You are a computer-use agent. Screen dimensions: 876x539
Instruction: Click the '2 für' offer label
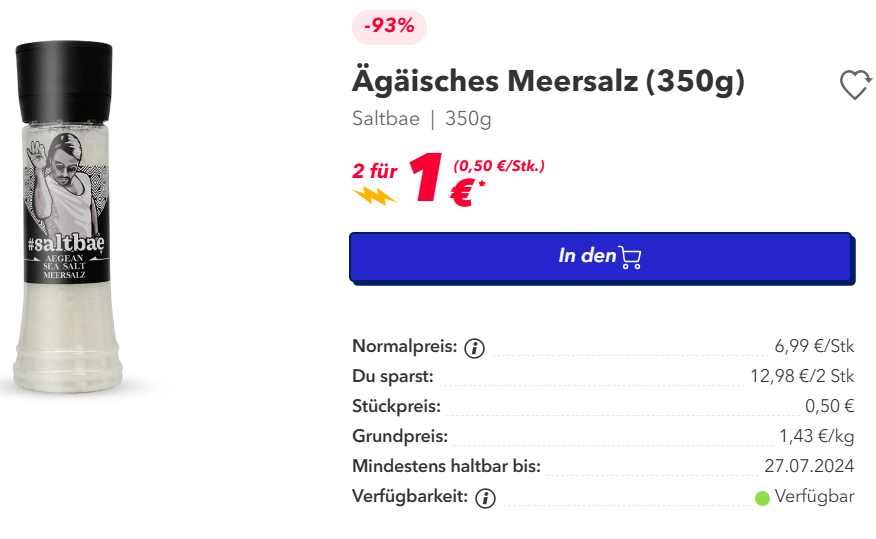coord(374,171)
